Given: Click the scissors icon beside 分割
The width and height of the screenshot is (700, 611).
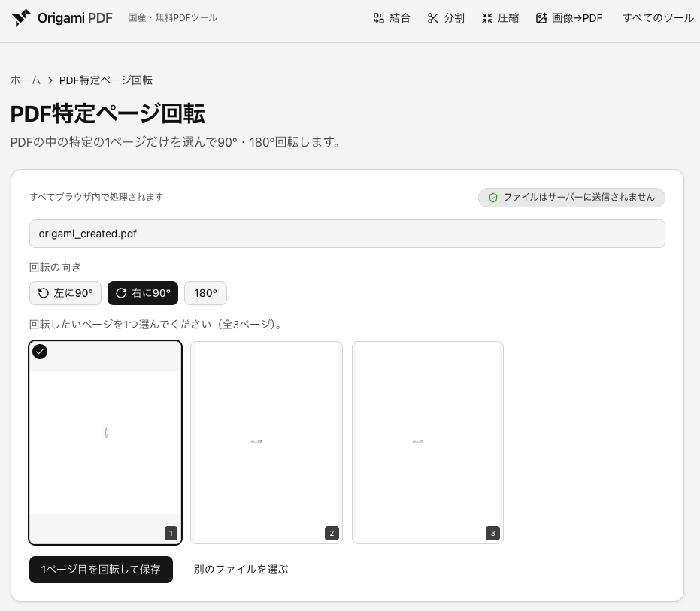Looking at the screenshot, I should [x=432, y=18].
